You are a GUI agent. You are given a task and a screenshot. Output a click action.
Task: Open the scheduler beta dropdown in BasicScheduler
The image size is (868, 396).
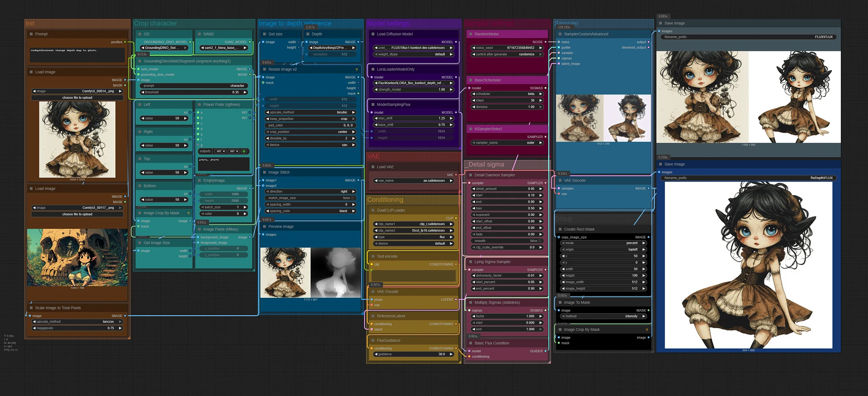click(506, 94)
